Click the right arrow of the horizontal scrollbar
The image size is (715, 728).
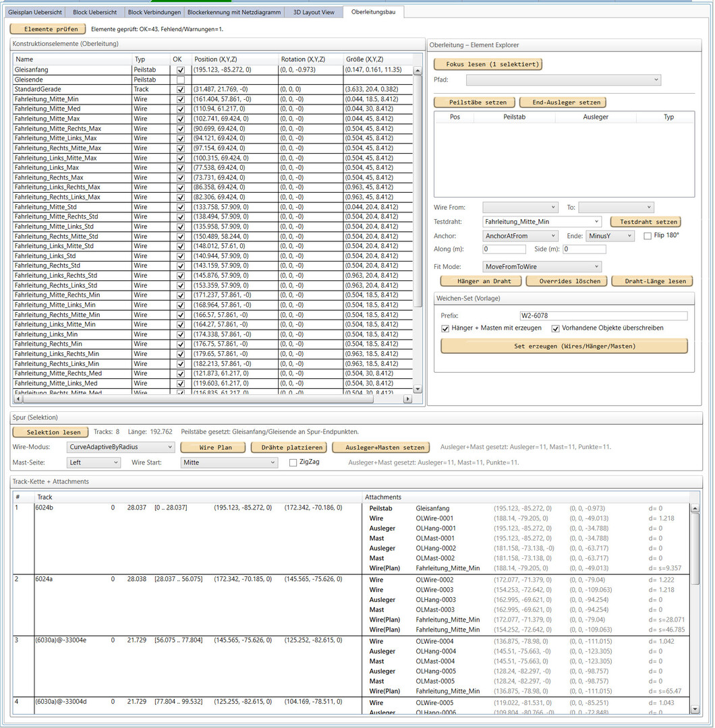click(407, 399)
